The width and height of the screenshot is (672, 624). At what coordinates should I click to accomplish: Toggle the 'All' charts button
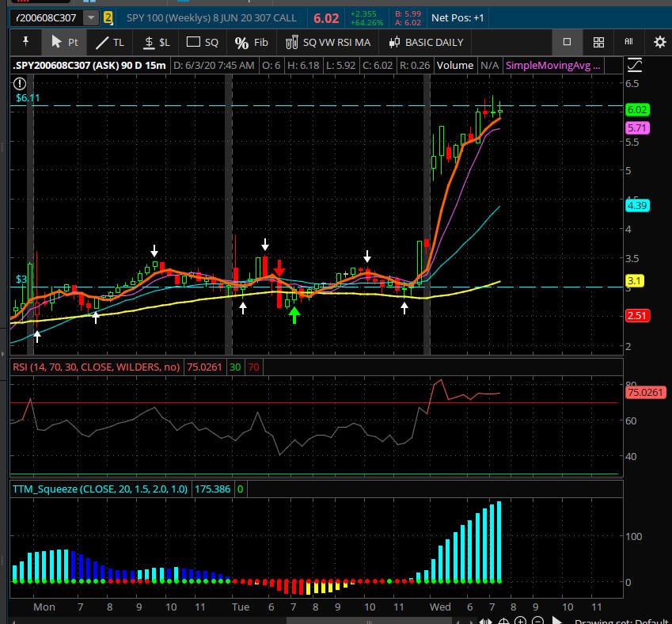628,42
